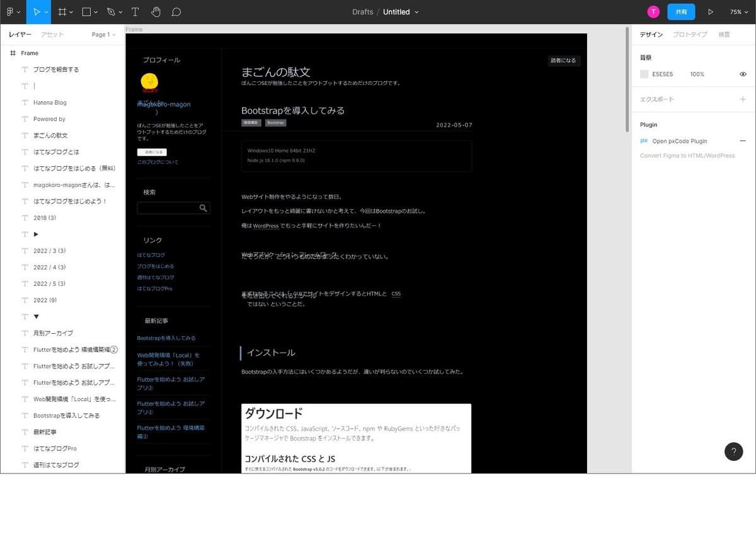756x534 pixels.
Task: Switch to the デザイン tab
Action: pos(651,35)
